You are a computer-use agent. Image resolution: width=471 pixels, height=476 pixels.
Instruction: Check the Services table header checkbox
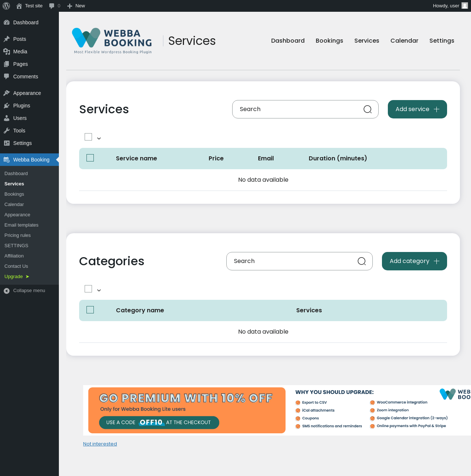coord(90,158)
